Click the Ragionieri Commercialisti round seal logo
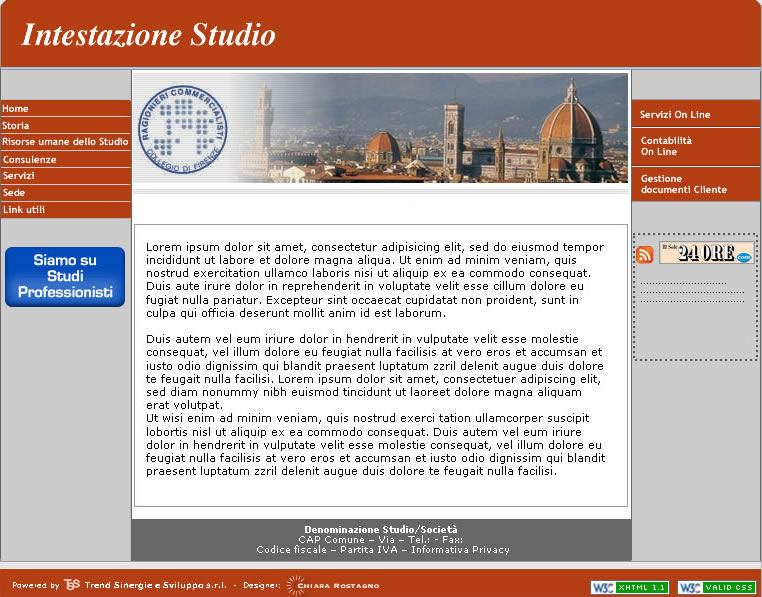Viewport: 762px width, 597px height. (x=183, y=129)
